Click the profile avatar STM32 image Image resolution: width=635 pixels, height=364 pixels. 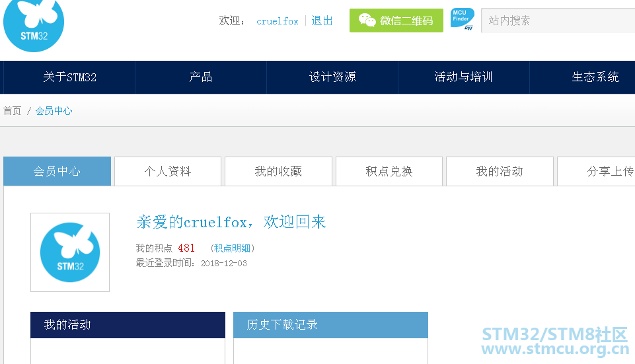click(70, 252)
